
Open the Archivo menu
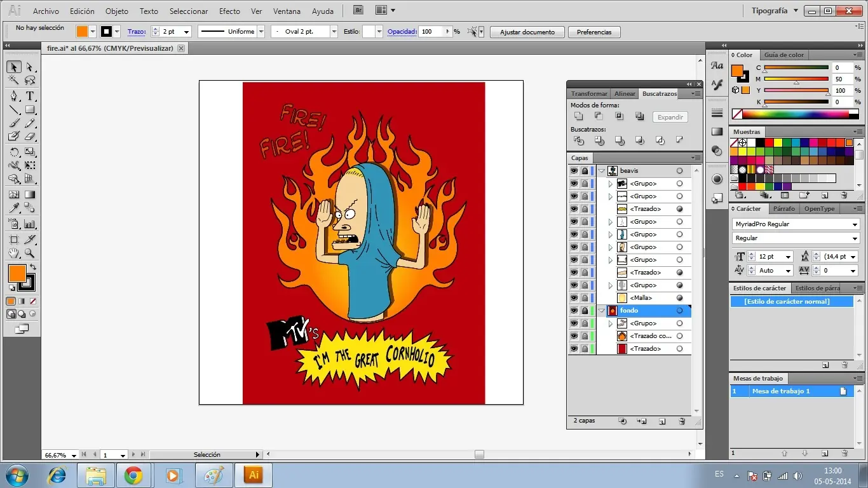46,11
